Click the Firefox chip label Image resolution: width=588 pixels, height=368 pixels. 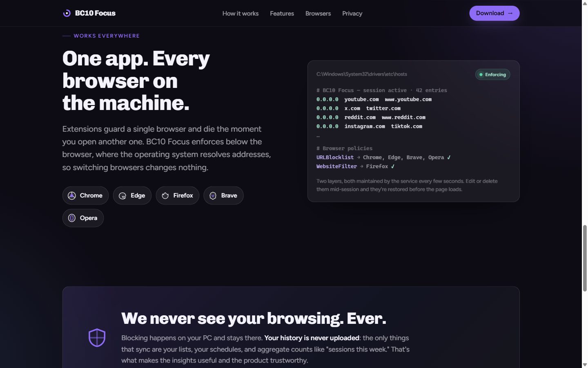tap(183, 195)
